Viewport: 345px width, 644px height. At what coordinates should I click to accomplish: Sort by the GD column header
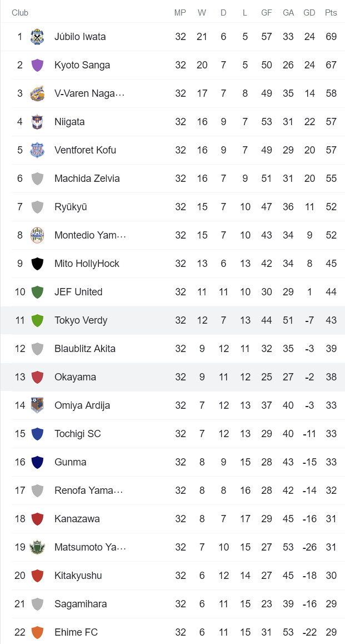pyautogui.click(x=309, y=12)
